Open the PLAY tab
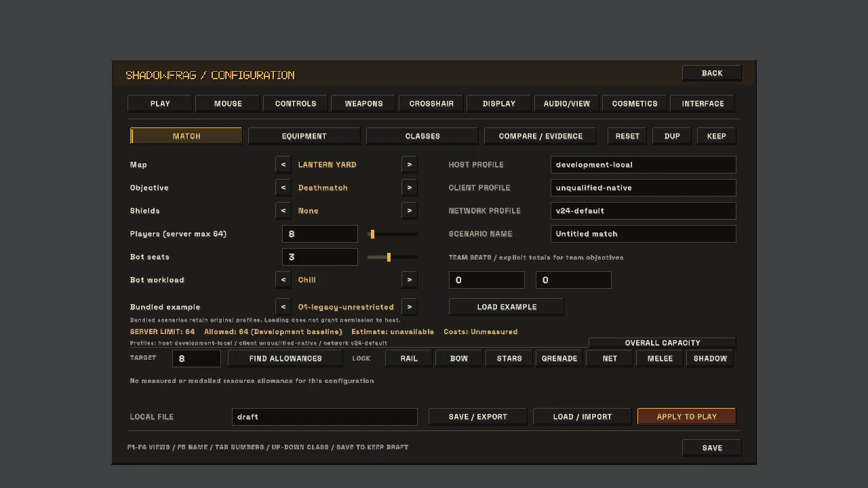The height and width of the screenshot is (488, 868). (x=160, y=104)
